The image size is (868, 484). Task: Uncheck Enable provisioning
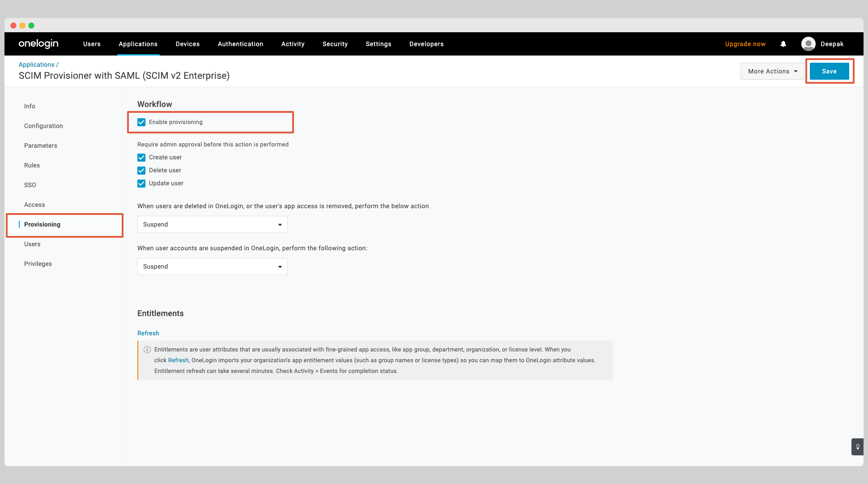[141, 122]
